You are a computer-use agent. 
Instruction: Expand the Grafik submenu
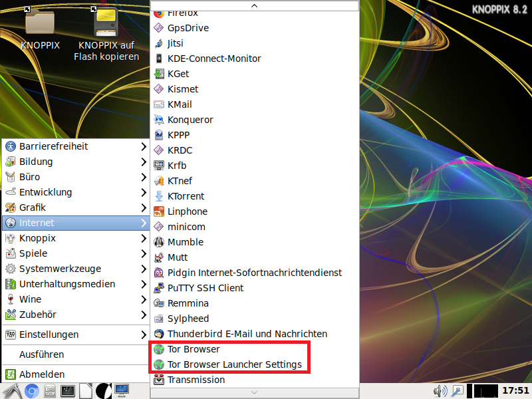tap(76, 207)
